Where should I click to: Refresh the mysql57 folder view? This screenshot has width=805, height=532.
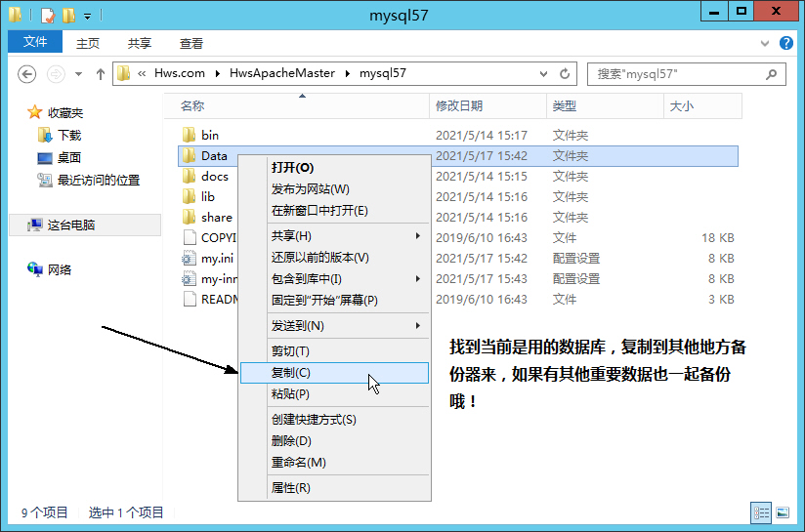pos(565,74)
